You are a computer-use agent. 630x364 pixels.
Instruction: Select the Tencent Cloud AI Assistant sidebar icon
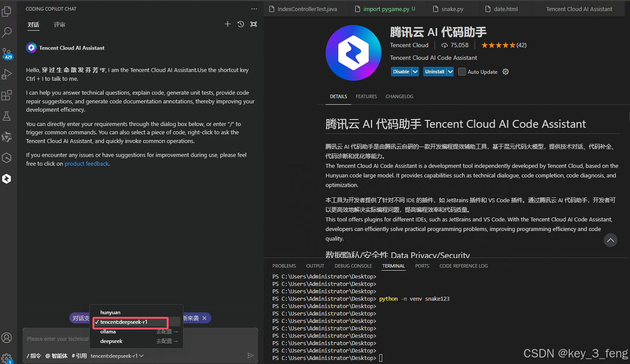tap(7, 178)
